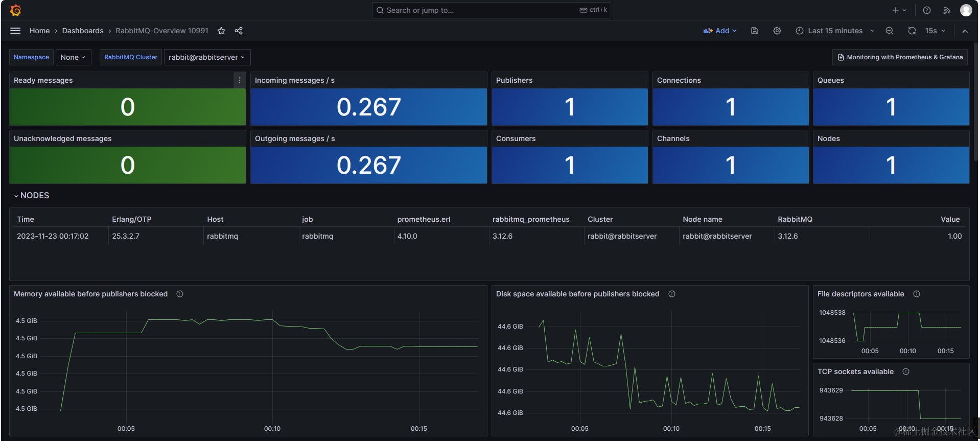Open the news feed RSS icon
This screenshot has height=441, width=980.
(x=947, y=10)
